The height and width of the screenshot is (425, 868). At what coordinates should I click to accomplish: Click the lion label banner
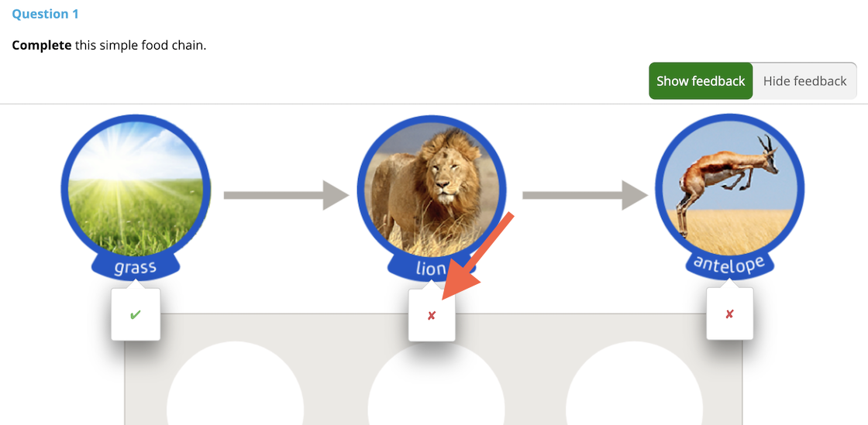coord(432,268)
